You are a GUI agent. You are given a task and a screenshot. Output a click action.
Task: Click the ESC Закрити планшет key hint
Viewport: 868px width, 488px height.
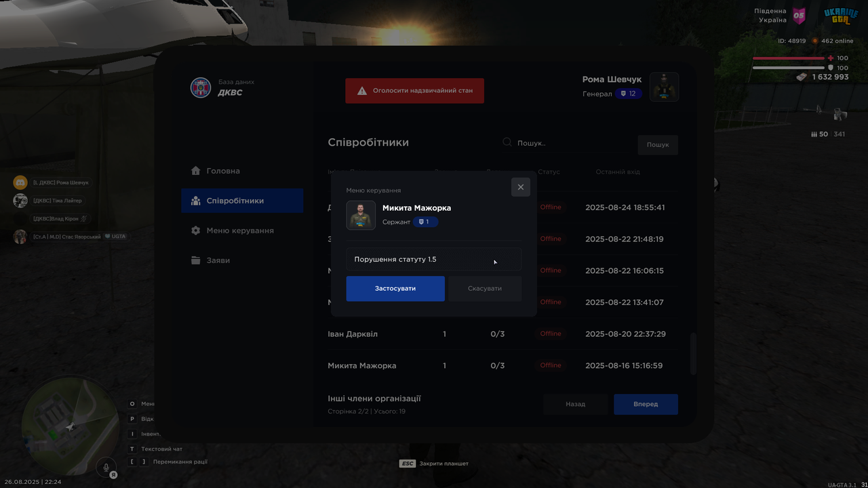coord(433,464)
